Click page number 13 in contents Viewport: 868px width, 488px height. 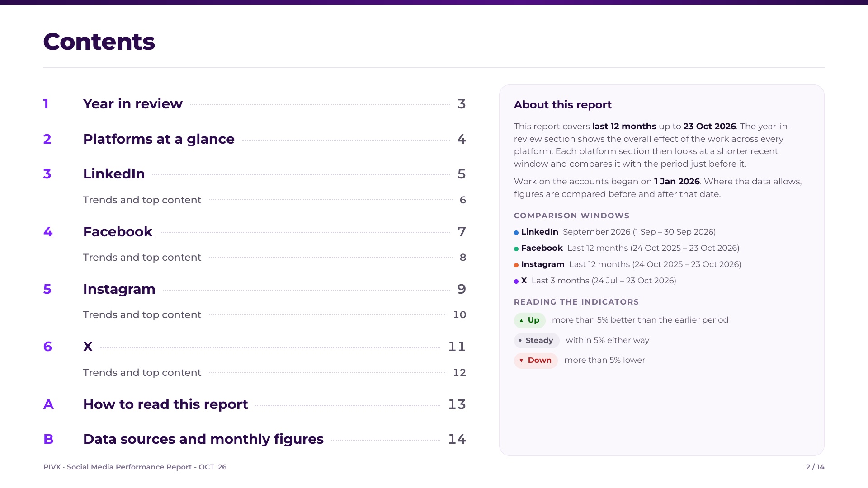457,404
